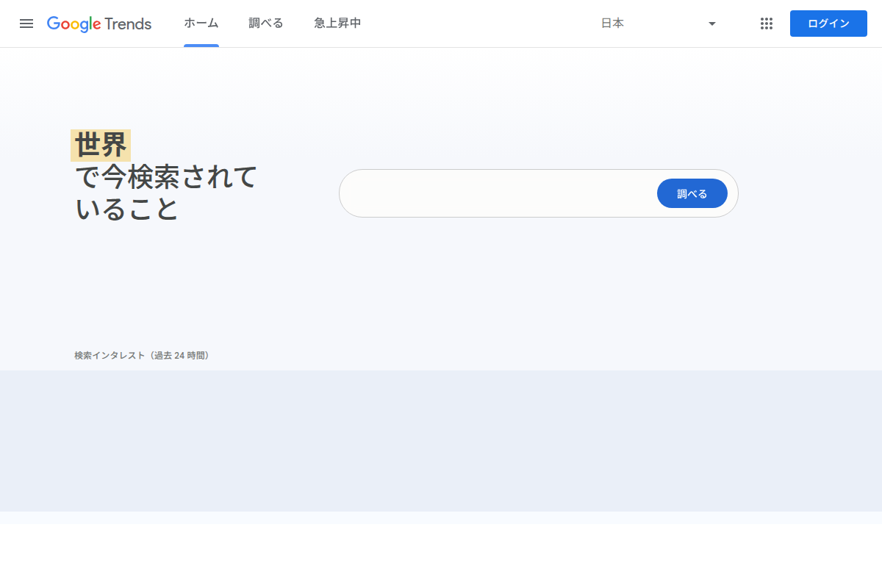Click the 検索インタレスト(過去 24 時間)label
The width and height of the screenshot is (882, 588).
(x=142, y=356)
